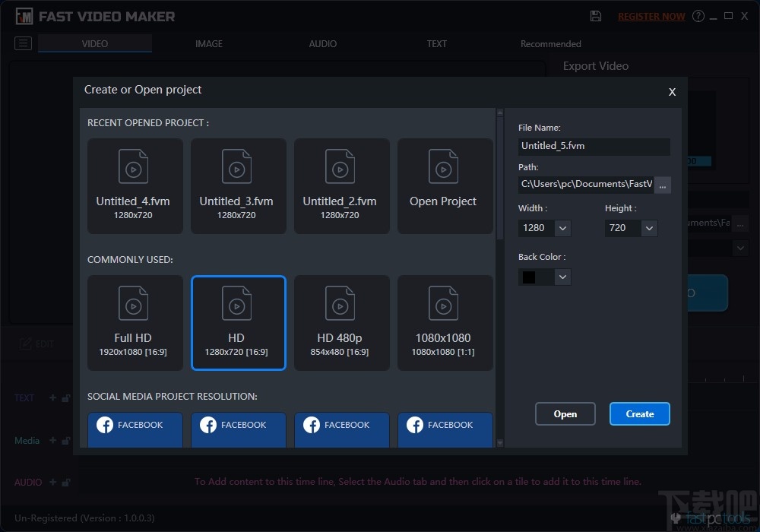Click the second Facebook resolution tile

click(x=239, y=429)
